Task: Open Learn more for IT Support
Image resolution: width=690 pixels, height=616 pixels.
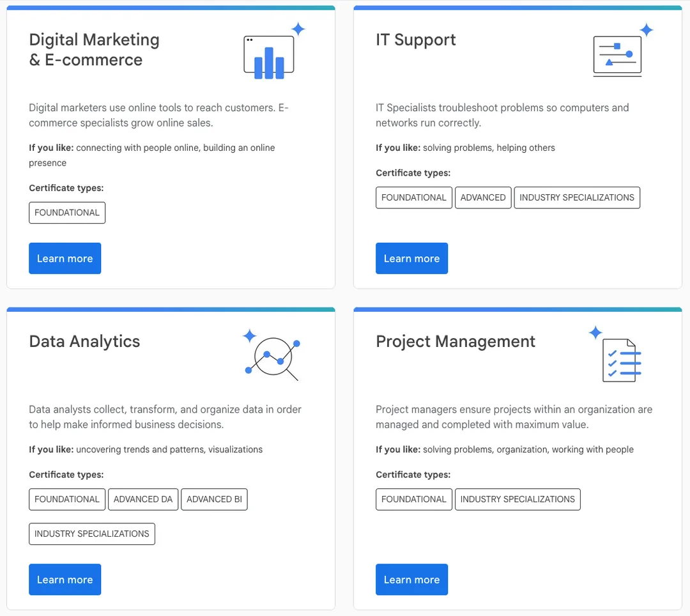Action: [412, 258]
